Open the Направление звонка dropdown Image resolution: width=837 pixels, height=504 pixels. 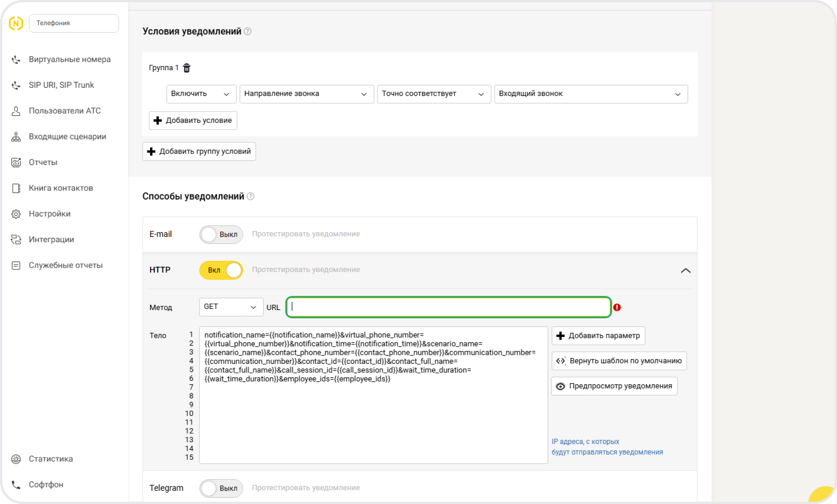(306, 94)
